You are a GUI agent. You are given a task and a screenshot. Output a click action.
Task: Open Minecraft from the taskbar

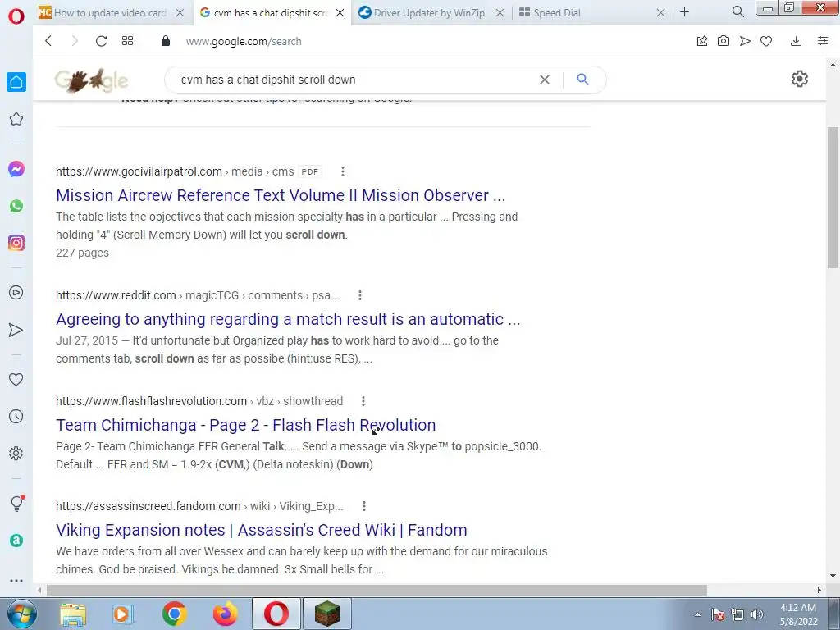pos(326,614)
